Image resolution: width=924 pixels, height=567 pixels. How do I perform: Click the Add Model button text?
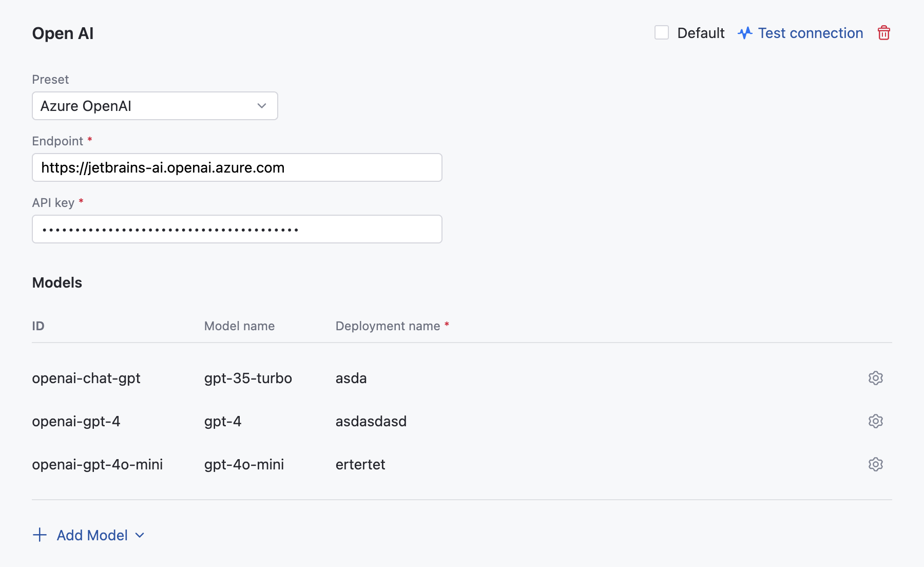[x=92, y=535]
